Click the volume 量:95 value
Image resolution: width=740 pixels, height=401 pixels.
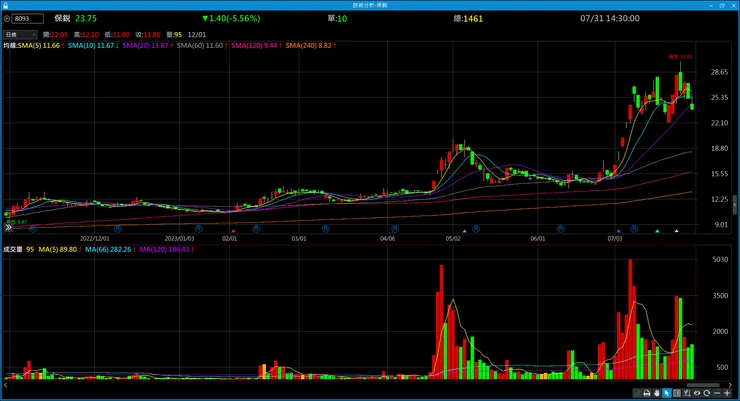(174, 34)
